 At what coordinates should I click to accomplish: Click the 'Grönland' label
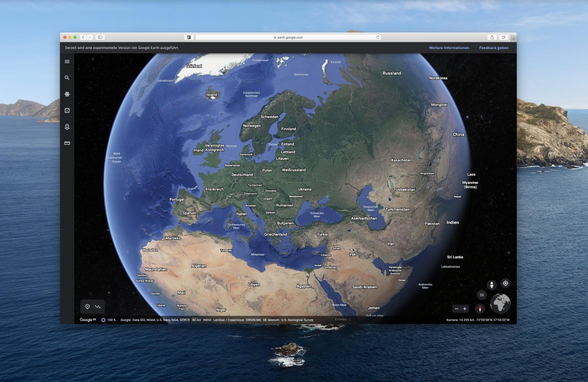pos(194,66)
